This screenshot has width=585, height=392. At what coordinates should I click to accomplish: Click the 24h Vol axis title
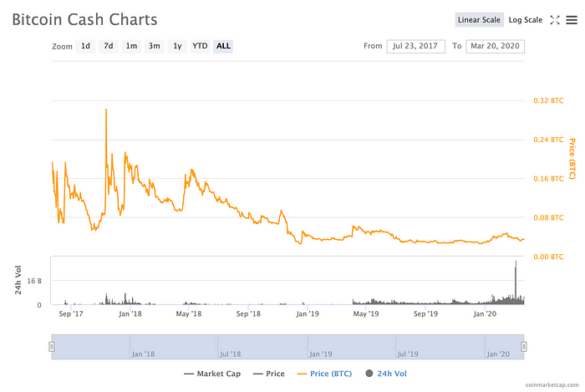(18, 280)
